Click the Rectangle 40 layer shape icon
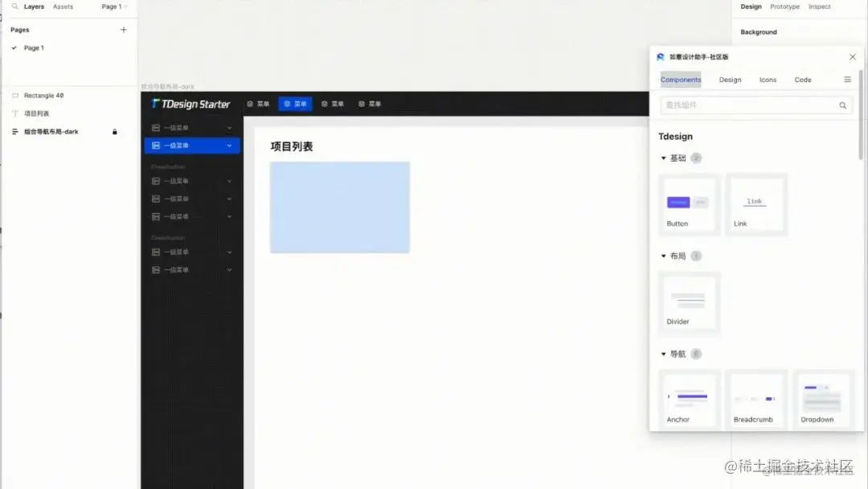 point(15,95)
